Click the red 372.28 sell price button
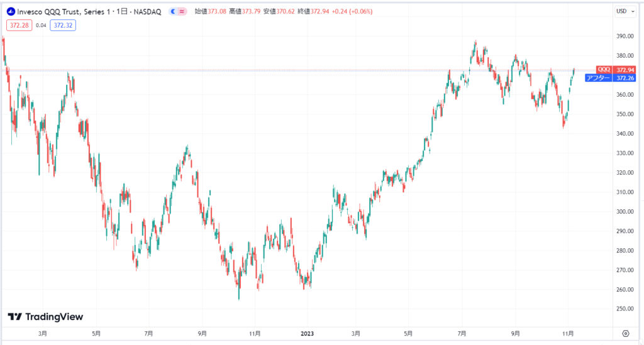Screen dimensions: 644x345 point(19,25)
